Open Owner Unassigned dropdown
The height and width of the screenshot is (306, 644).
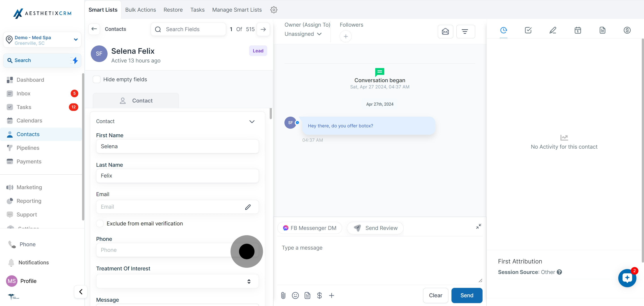tap(303, 34)
